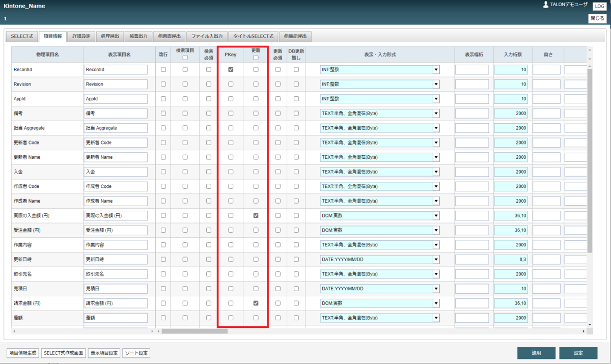The width and height of the screenshot is (611, 364).
Task: Click the 表示項目名 field containing Revision
Action: click(116, 85)
